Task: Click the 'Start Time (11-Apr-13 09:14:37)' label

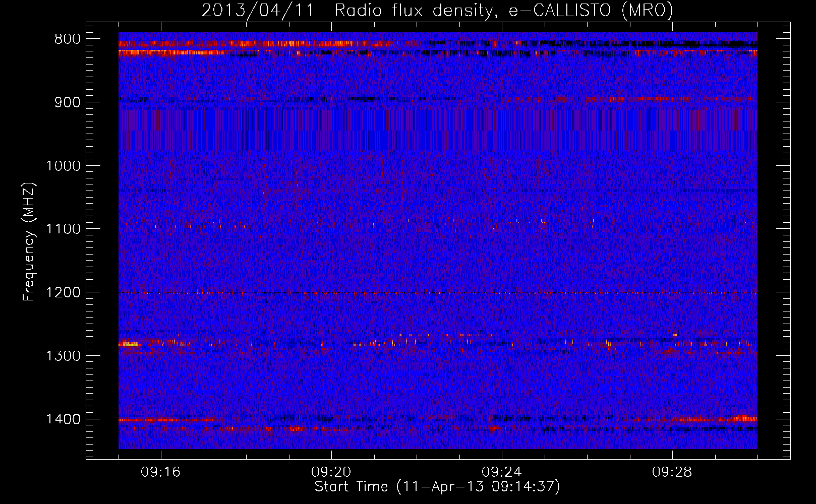Action: point(437,487)
